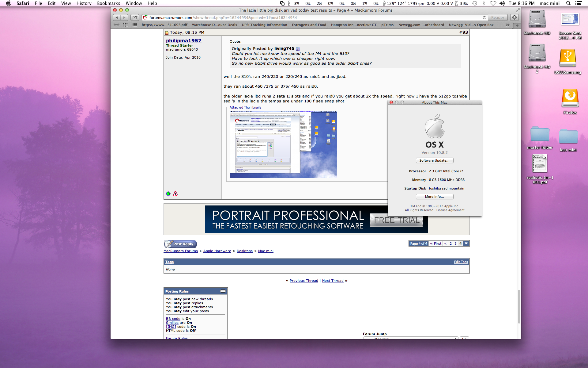Click the Edit Tags link
Image resolution: width=588 pixels, height=368 pixels.
click(x=461, y=262)
